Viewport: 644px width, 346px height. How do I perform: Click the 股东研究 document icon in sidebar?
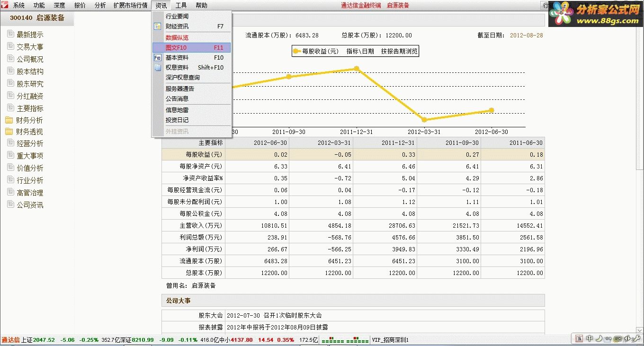tap(10, 83)
